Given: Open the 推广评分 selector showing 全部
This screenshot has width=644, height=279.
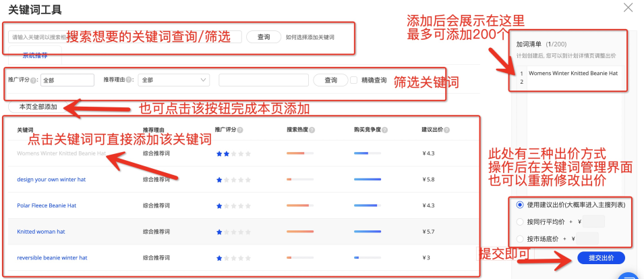Looking at the screenshot, I should pos(67,80).
